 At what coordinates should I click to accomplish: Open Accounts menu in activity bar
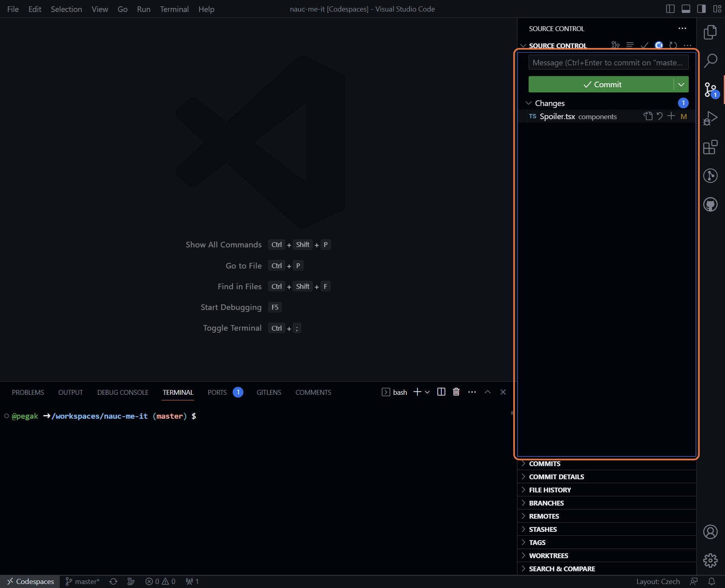coord(710,532)
